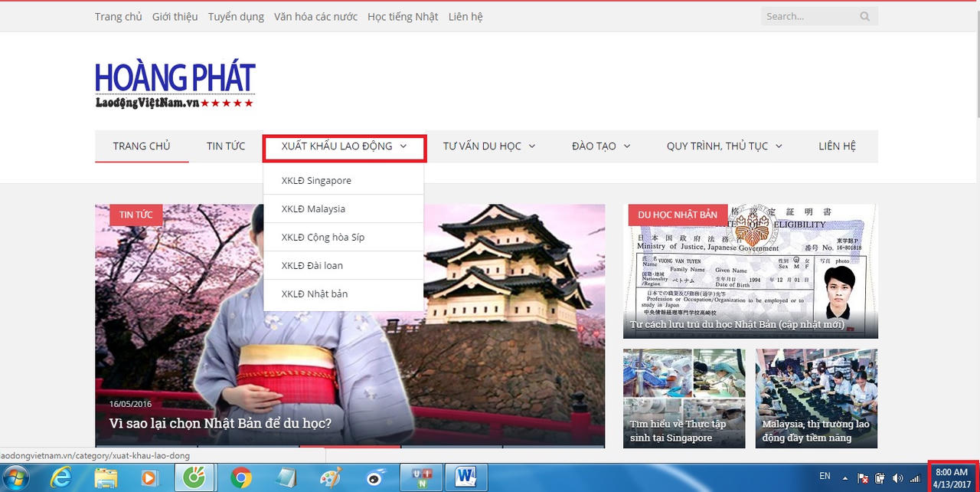Go to the Tuyển dụng page link
Image resolution: width=980 pixels, height=492 pixels.
tap(236, 16)
